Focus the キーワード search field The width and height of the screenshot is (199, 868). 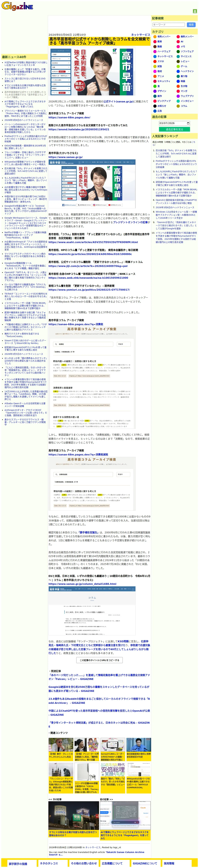(168, 25)
